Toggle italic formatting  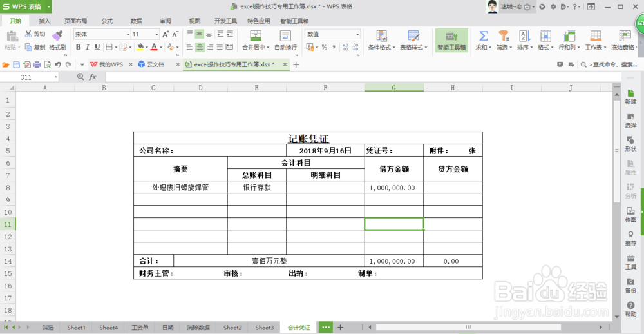point(88,47)
